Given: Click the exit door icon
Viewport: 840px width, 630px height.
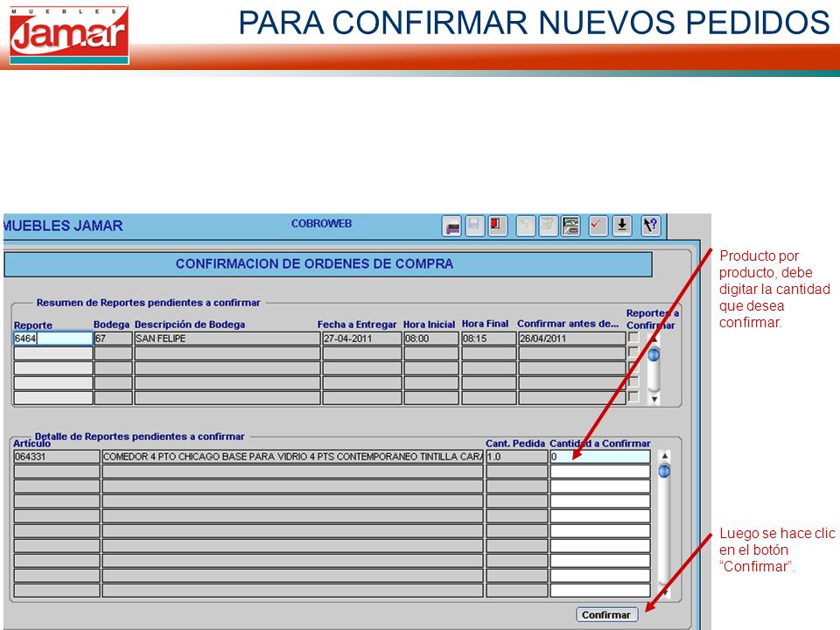Looking at the screenshot, I should [x=497, y=226].
